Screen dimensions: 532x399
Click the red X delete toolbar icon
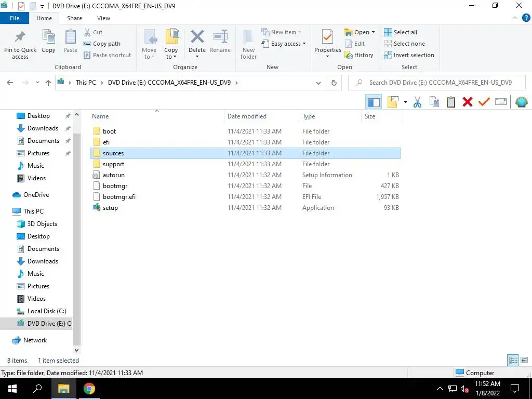click(x=467, y=102)
